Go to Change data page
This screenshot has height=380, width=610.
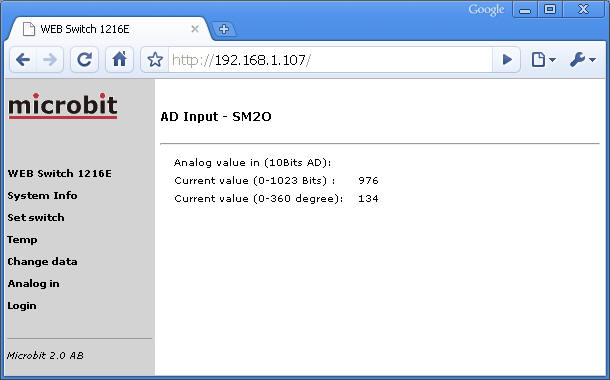click(x=42, y=261)
